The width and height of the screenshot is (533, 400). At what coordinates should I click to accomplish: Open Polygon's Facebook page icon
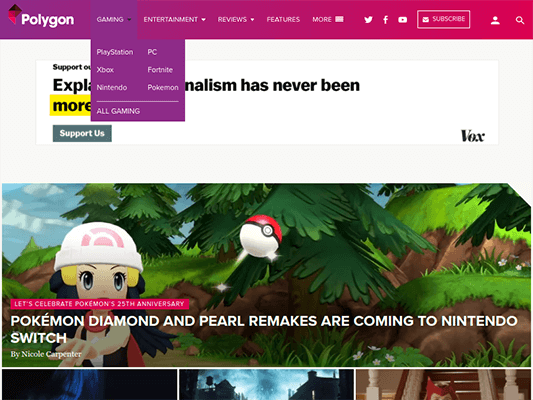point(385,20)
